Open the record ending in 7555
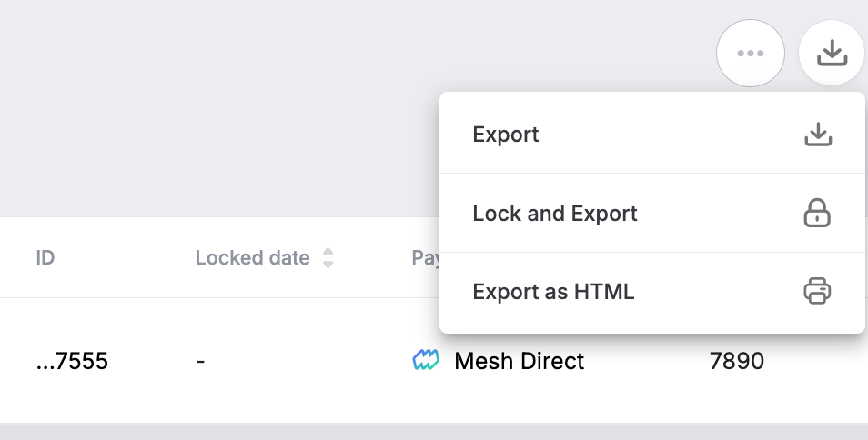The image size is (868, 440). [x=72, y=362]
